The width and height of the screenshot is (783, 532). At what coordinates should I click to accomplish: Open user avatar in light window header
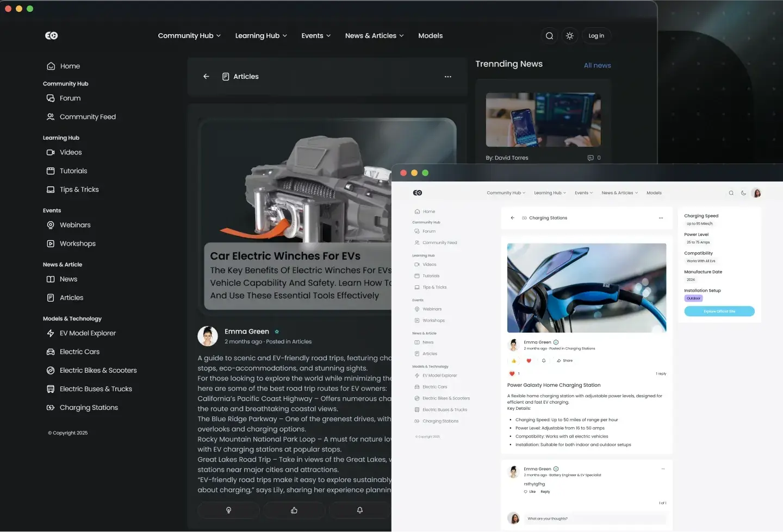pos(756,193)
